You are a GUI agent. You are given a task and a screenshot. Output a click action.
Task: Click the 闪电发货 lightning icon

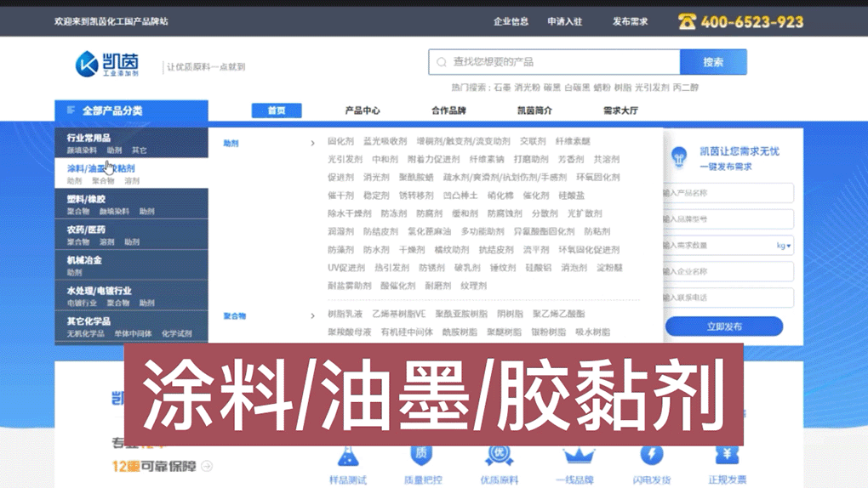click(651, 456)
